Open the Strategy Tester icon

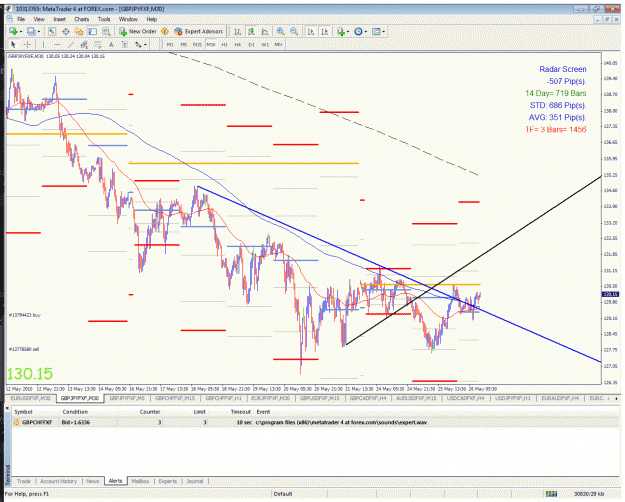(106, 31)
